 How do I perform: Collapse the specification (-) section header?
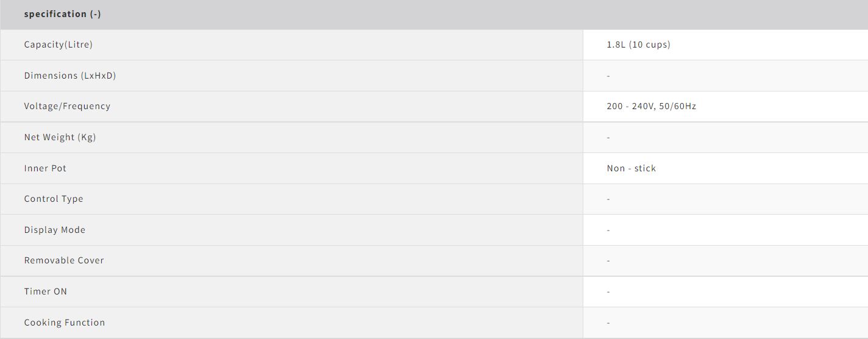63,14
